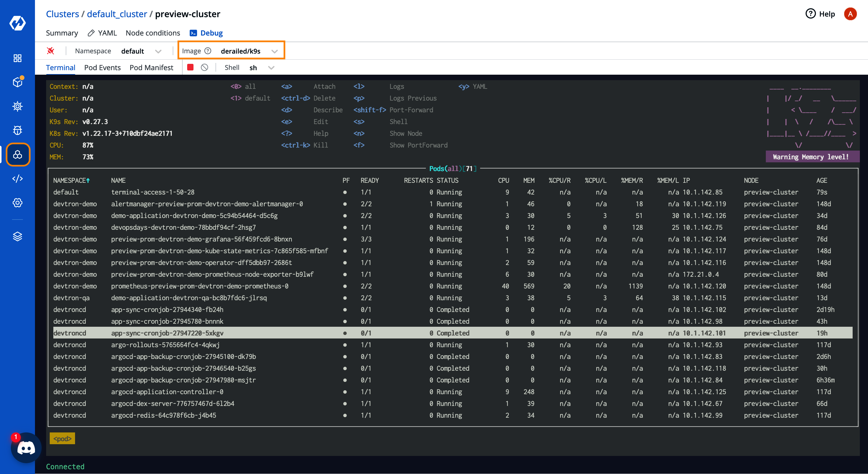Open the highlighted clusters icon in sidebar
868x474 pixels.
(18, 154)
